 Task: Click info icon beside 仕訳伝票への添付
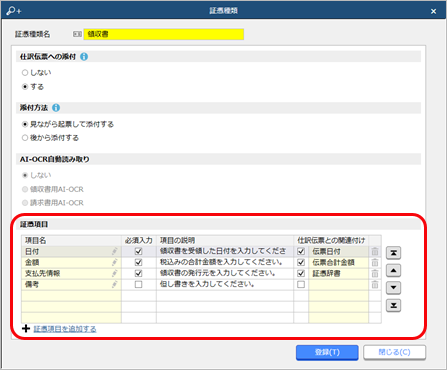tap(84, 57)
